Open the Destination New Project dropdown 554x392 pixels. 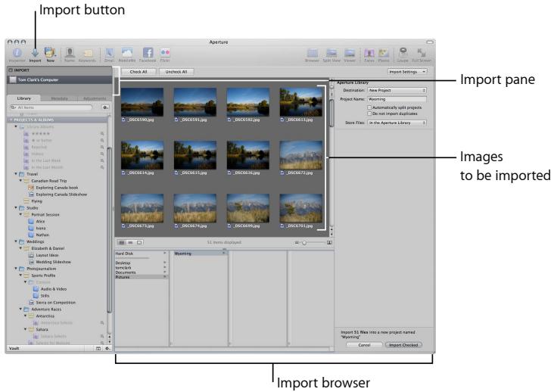point(397,90)
